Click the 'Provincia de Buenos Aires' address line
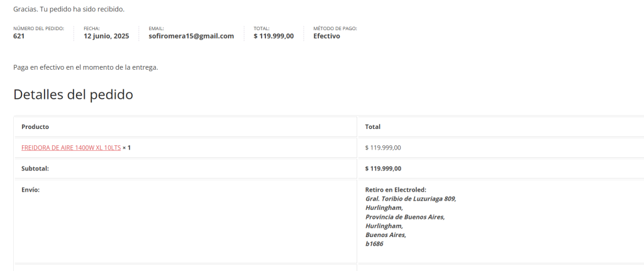The image size is (644, 271). 404,217
